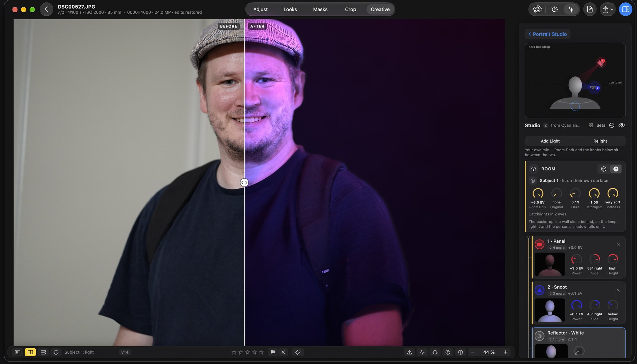Open the share menu dropdown
The width and height of the screenshot is (637, 364).
click(607, 9)
